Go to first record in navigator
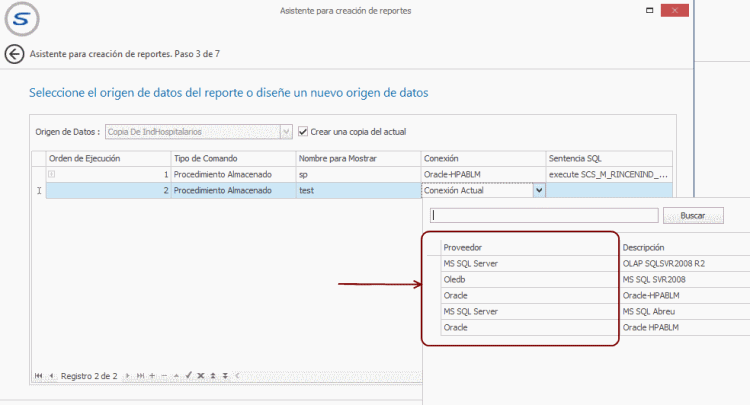The image size is (750, 405). 39,376
